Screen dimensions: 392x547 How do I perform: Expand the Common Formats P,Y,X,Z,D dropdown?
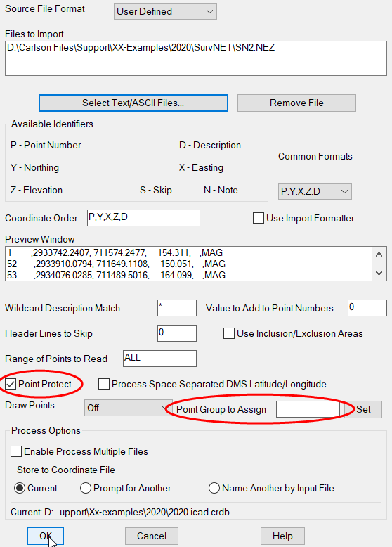(315, 191)
